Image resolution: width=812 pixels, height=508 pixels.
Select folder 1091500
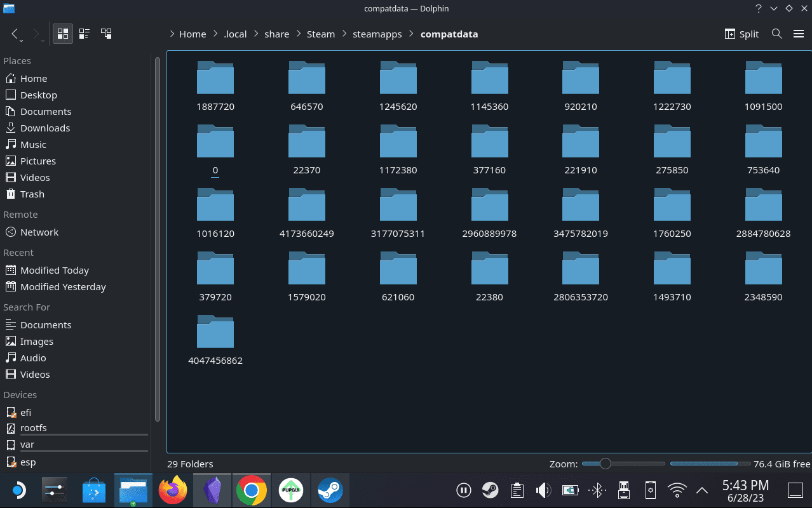click(763, 86)
